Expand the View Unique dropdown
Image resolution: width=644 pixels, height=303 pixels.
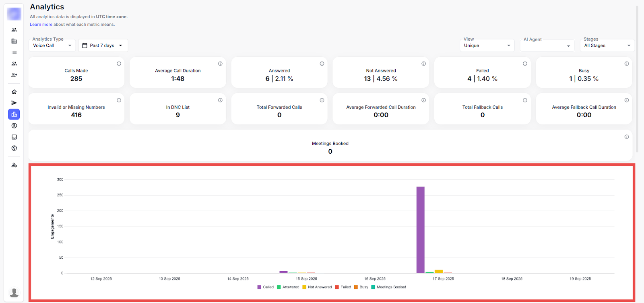[487, 45]
